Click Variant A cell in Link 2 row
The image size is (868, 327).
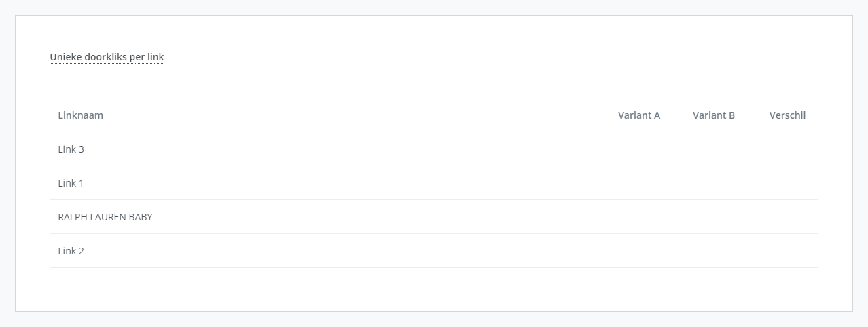[x=638, y=251]
